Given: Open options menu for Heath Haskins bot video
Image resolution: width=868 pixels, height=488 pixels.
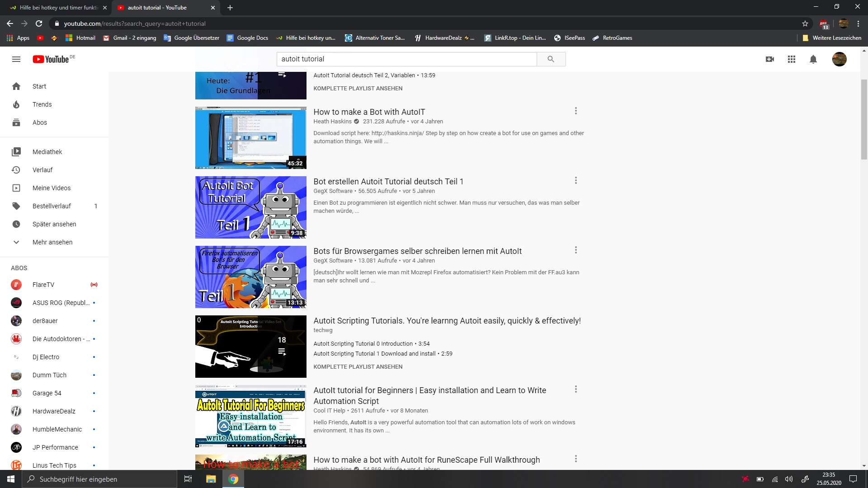Looking at the screenshot, I should pyautogui.click(x=576, y=111).
